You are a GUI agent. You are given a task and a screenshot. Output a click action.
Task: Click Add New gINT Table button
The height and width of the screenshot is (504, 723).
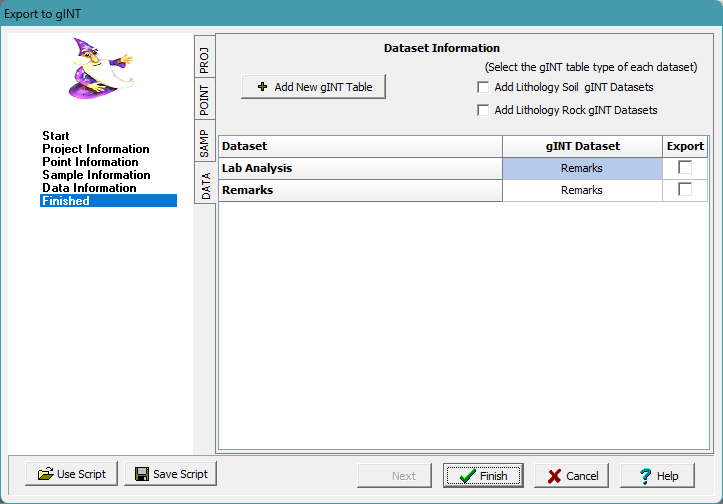tap(313, 87)
